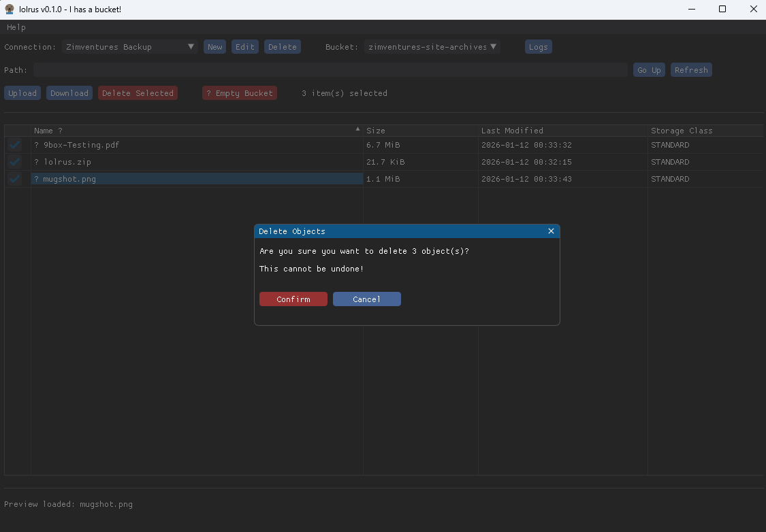Click the Name column sort arrow

pyautogui.click(x=357, y=129)
